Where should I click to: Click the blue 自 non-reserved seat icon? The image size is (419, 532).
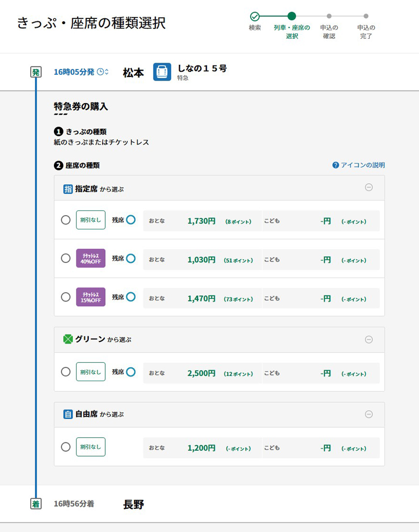[68, 414]
